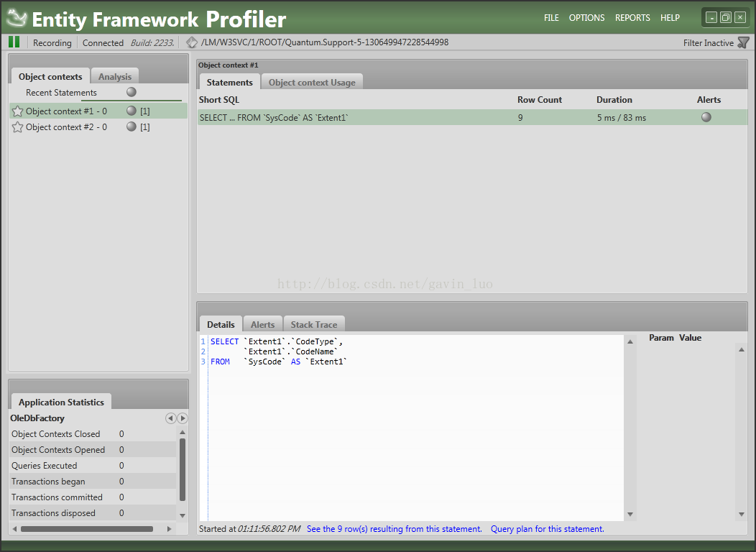Click the Transactions began statistic row
This screenshot has width=756, height=552.
(x=93, y=482)
